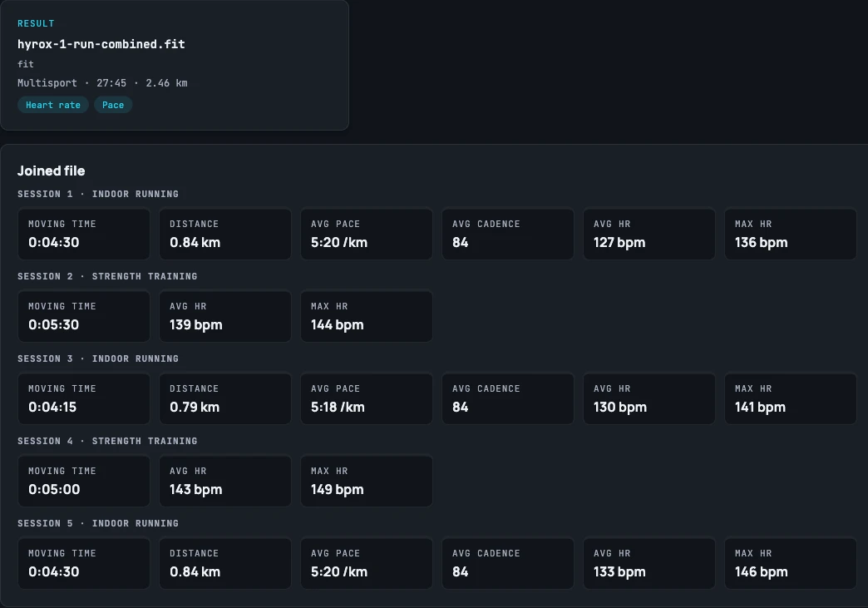The width and height of the screenshot is (868, 608).
Task: Click the max HR value 149 bpm
Action: point(337,490)
